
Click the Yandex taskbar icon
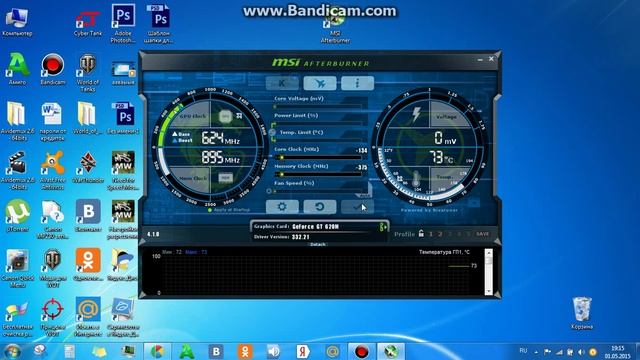(x=303, y=351)
